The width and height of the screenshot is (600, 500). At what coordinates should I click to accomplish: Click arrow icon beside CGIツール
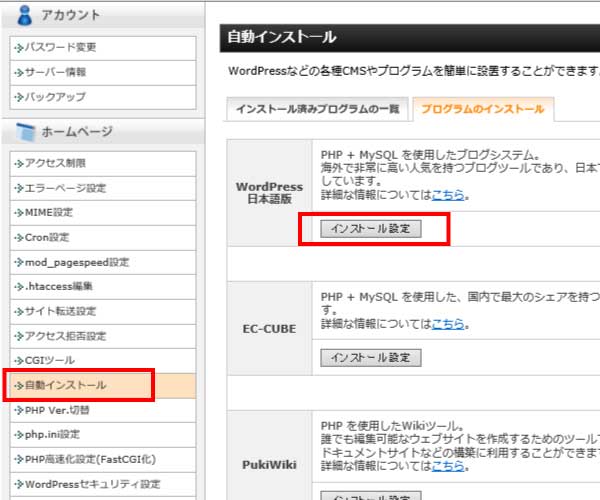[19, 360]
